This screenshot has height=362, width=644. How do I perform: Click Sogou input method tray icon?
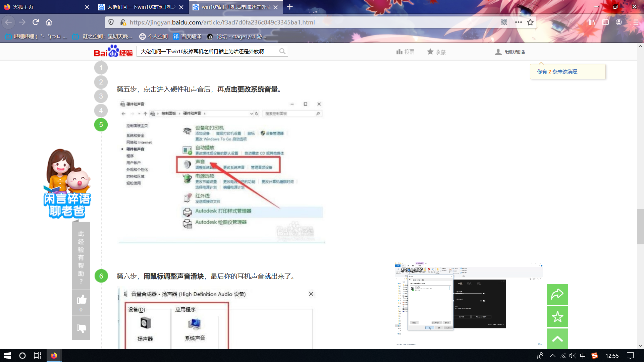595,356
